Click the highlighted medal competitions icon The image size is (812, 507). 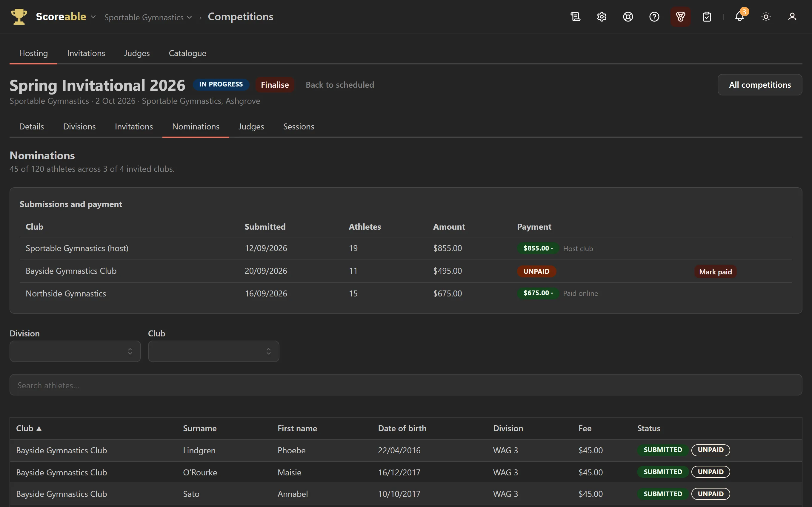(680, 16)
